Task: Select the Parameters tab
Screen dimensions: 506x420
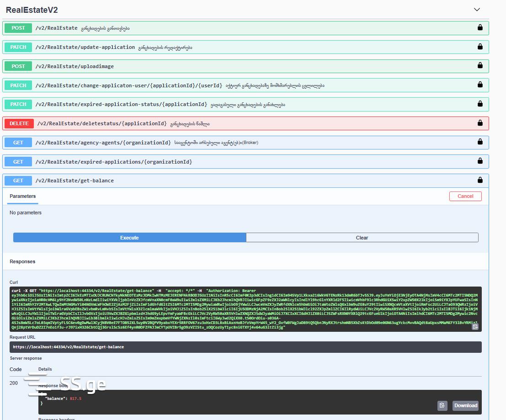Action: point(23,196)
